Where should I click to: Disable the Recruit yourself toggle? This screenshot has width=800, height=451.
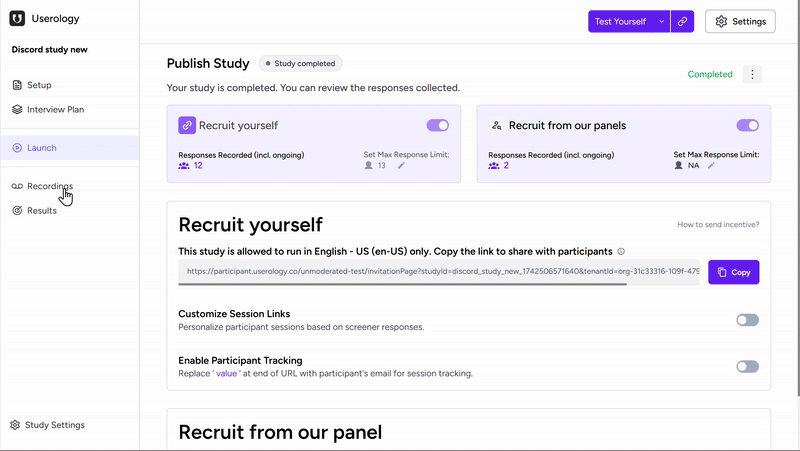(x=438, y=126)
